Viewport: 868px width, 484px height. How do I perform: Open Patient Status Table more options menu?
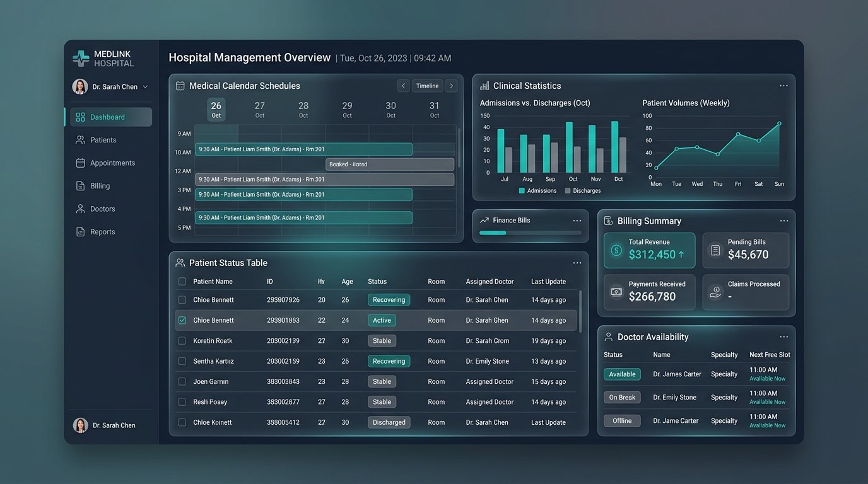coord(577,263)
